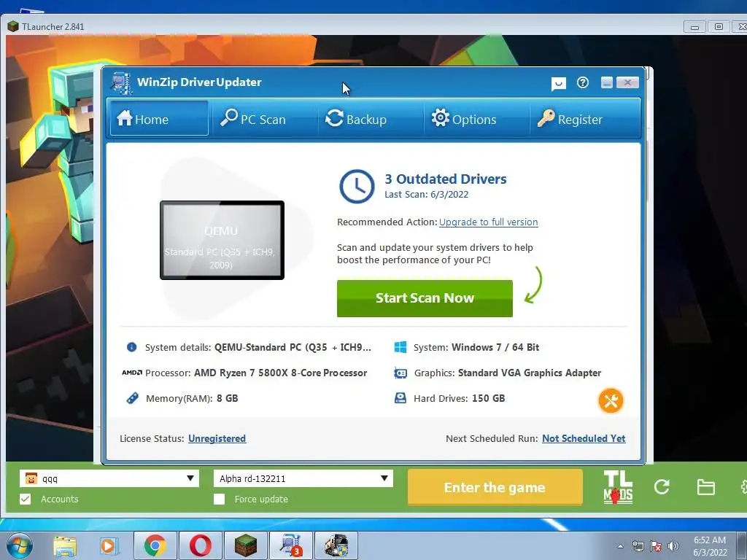Click the AMD processor logo icon
The image size is (747, 560).
[132, 373]
